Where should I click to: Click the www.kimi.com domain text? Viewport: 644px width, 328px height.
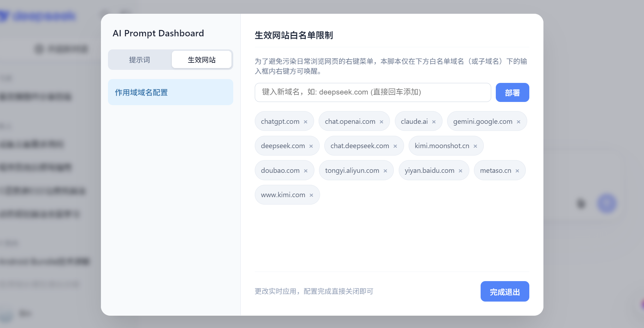click(x=283, y=195)
